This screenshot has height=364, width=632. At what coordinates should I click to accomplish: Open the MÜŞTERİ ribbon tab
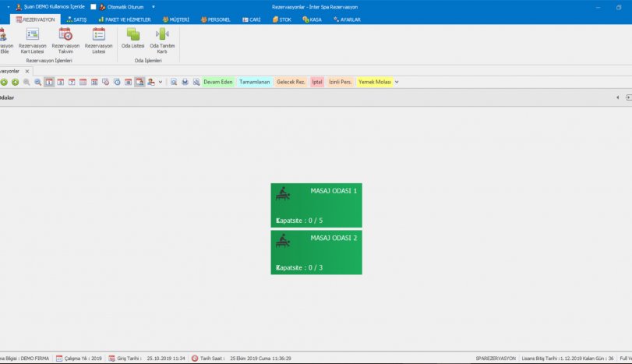point(175,19)
